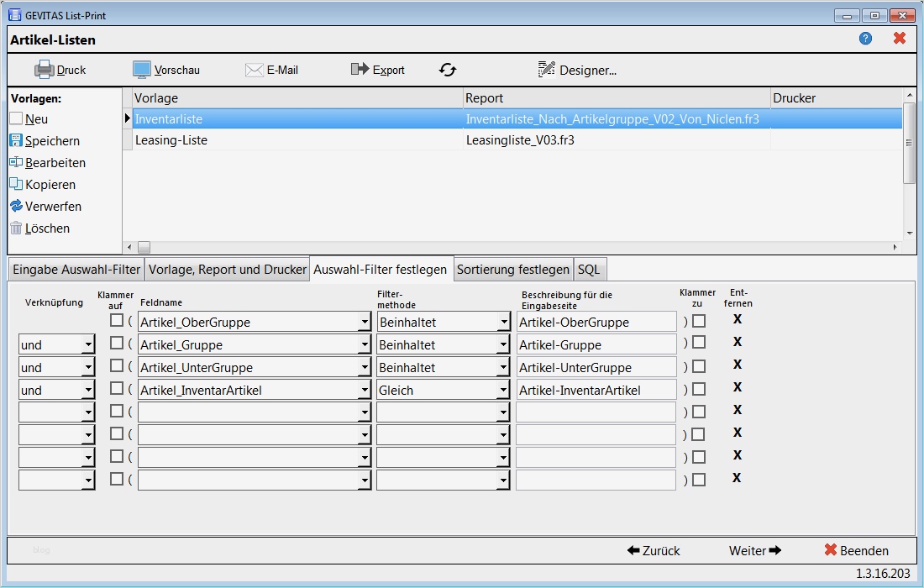Open the SQL tab
Screen dimensions: 924x588
[590, 270]
